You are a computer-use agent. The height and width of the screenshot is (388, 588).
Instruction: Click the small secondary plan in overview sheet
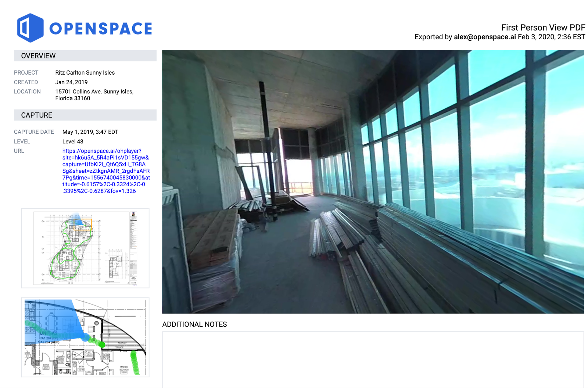(114, 265)
